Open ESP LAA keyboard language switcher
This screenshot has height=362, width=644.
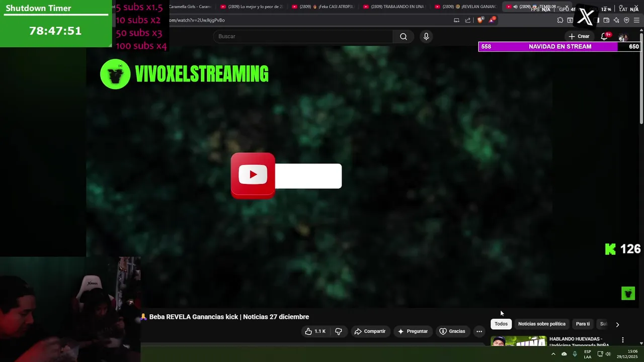(x=588, y=354)
